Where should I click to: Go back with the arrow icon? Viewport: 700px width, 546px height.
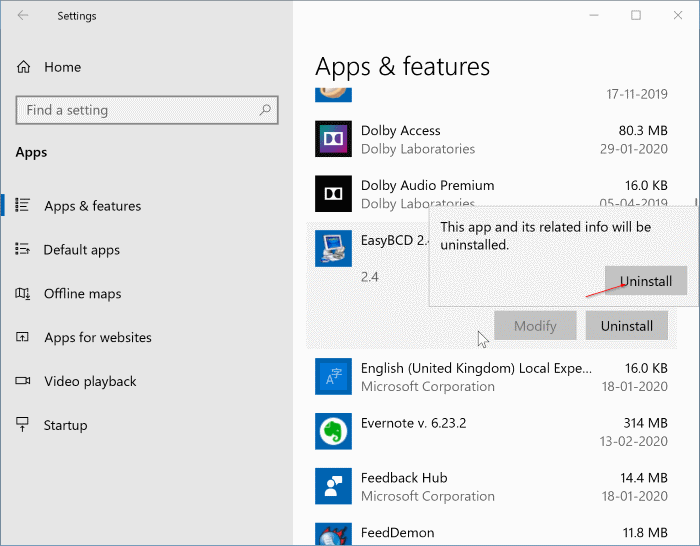click(x=23, y=16)
